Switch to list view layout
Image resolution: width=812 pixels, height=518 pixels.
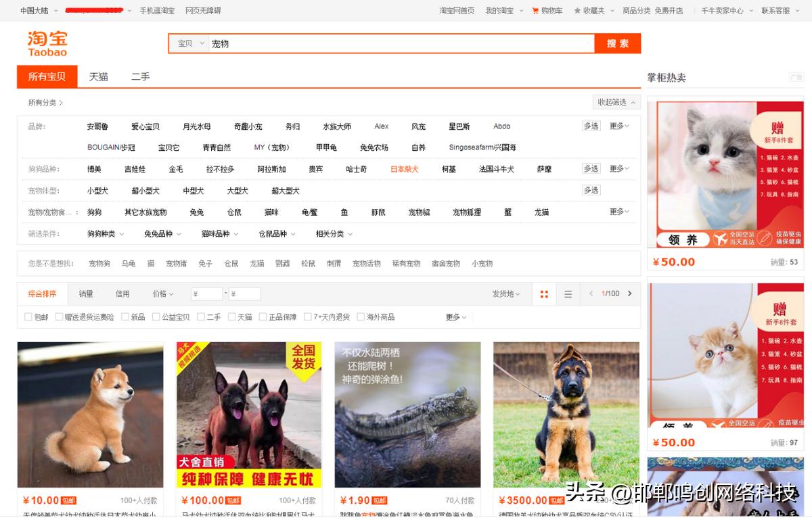click(x=568, y=294)
